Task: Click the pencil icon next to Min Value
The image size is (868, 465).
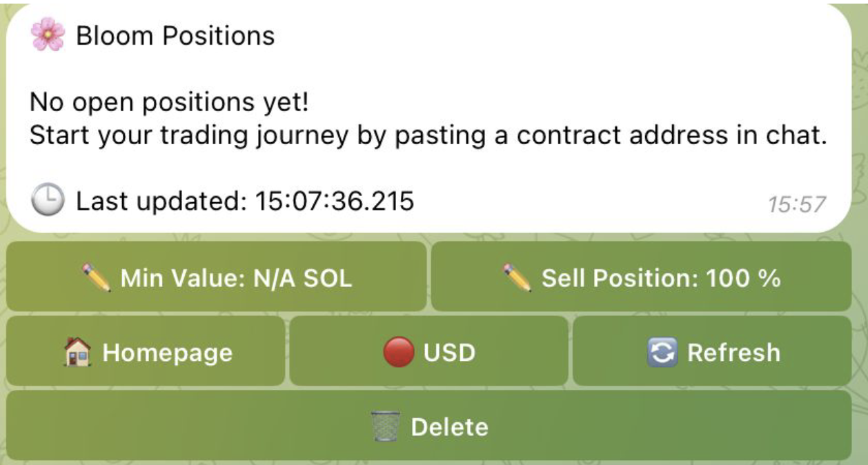Action: click(x=96, y=278)
